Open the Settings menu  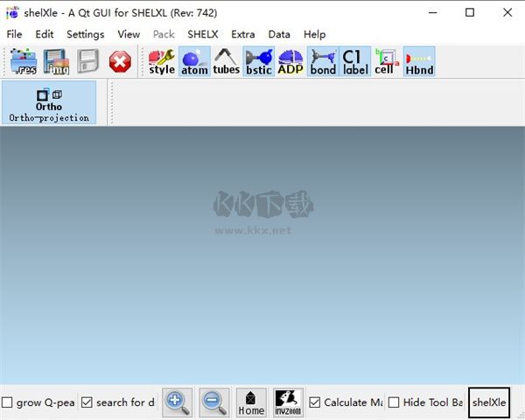(x=86, y=34)
